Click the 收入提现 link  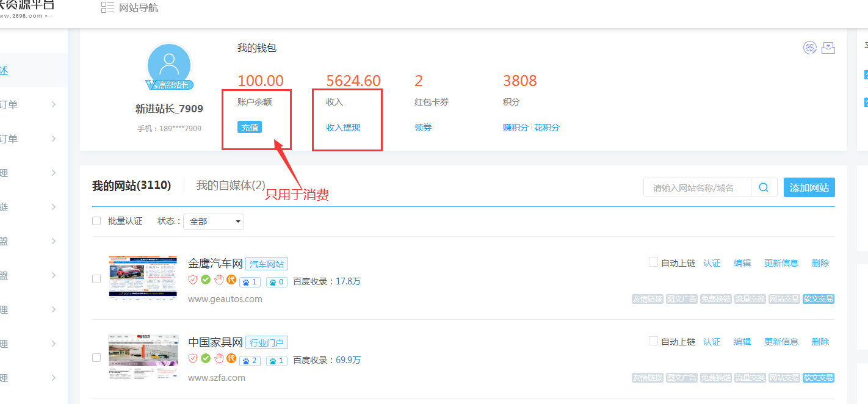(343, 128)
